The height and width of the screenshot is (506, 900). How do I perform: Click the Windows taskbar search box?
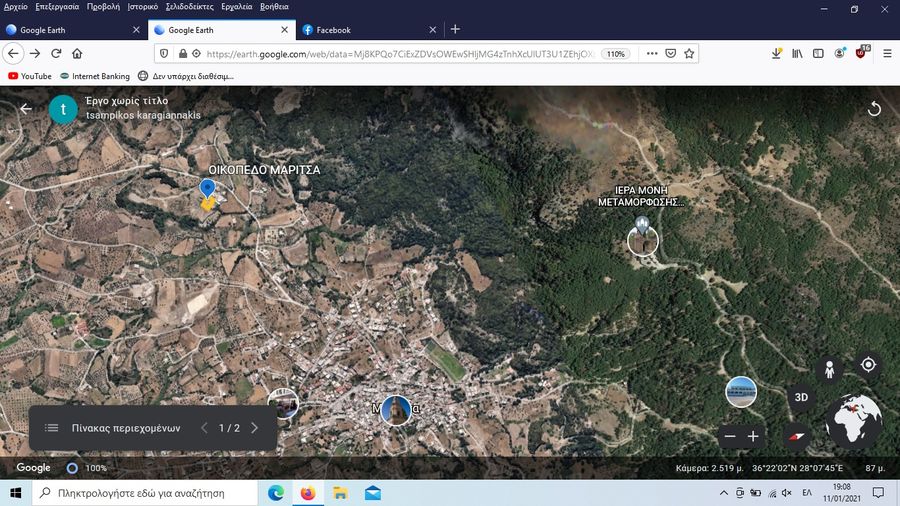click(x=145, y=493)
